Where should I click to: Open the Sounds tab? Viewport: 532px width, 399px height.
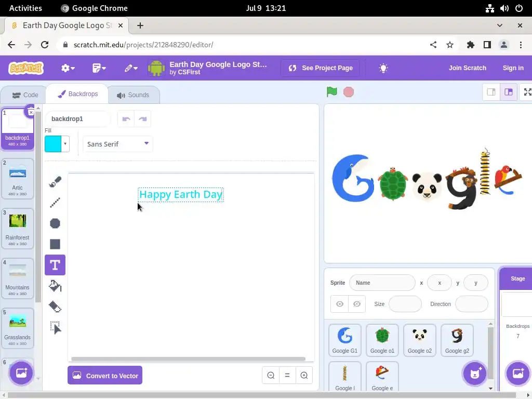coord(133,95)
